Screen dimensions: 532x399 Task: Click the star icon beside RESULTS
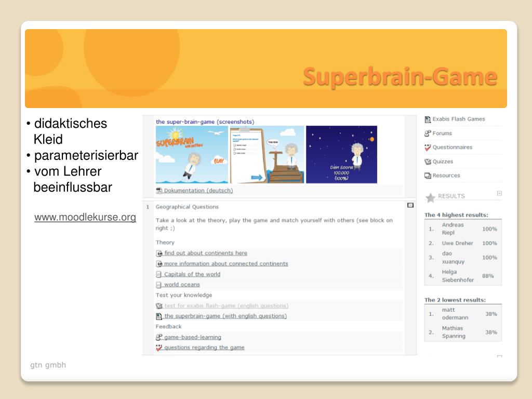[x=430, y=197]
